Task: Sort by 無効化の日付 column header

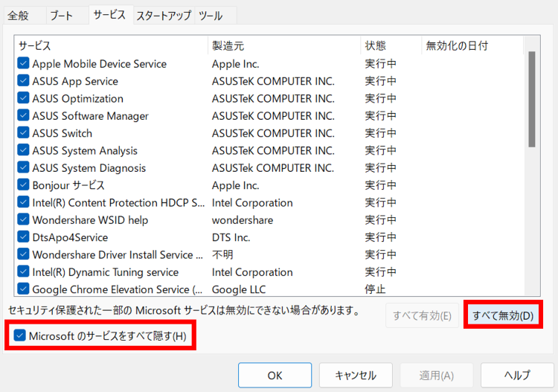Action: (472, 45)
